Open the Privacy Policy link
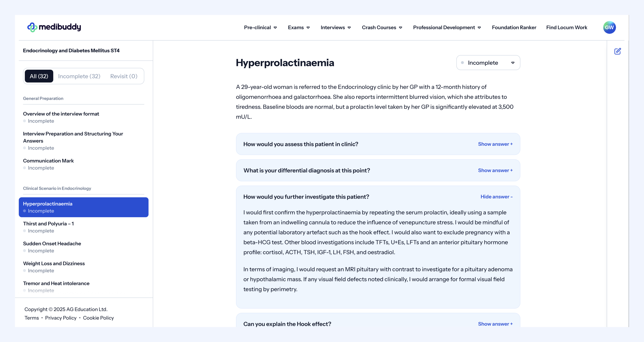Screen dimensions: 644x342 61,318
